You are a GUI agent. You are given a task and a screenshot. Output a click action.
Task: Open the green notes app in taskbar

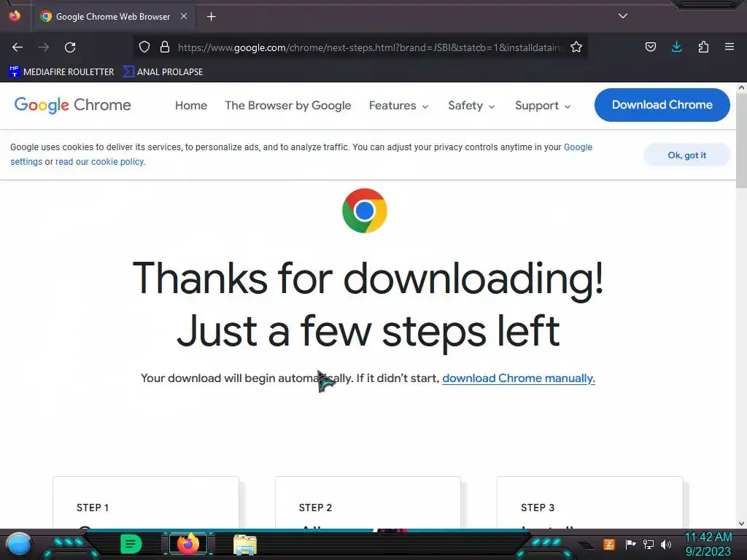[x=131, y=544]
